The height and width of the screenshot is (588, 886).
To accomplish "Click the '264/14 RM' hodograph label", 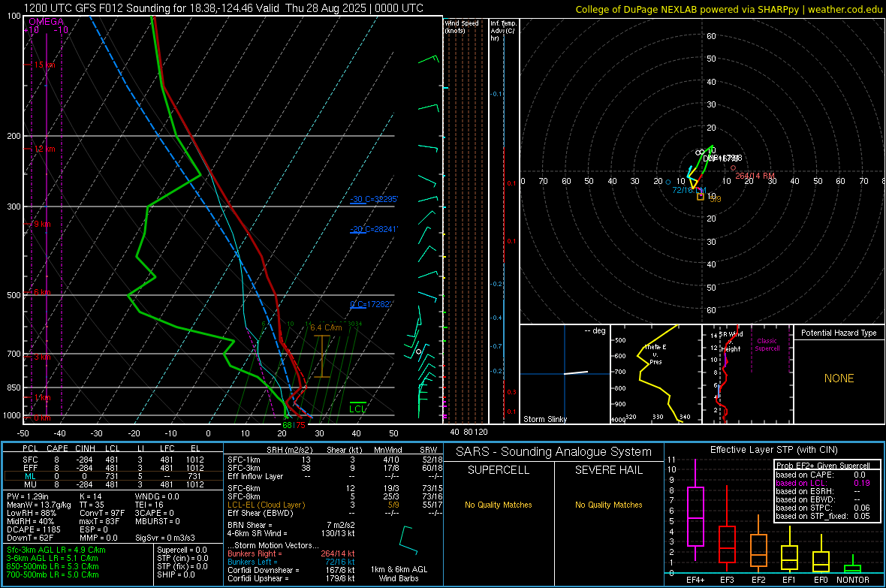I will 755,176.
